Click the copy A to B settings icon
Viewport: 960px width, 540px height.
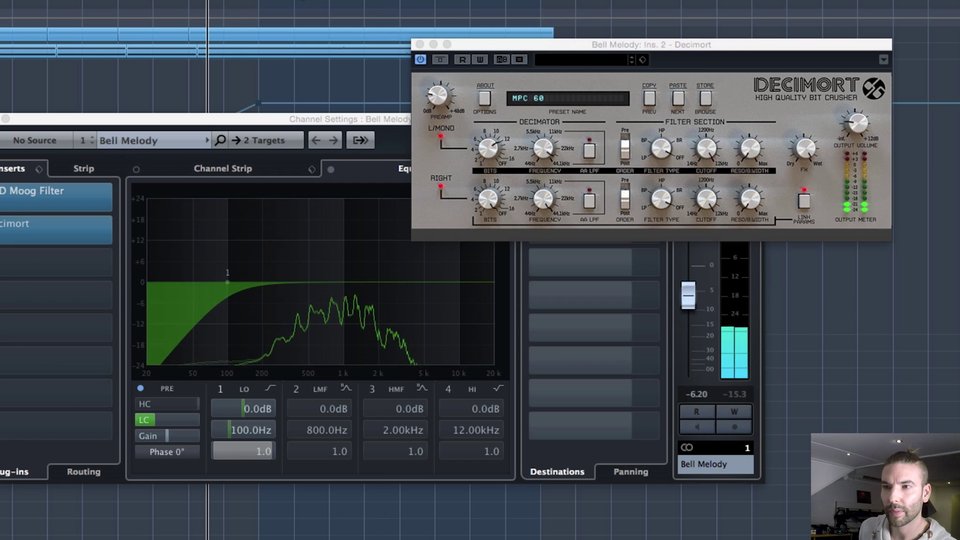pos(519,59)
